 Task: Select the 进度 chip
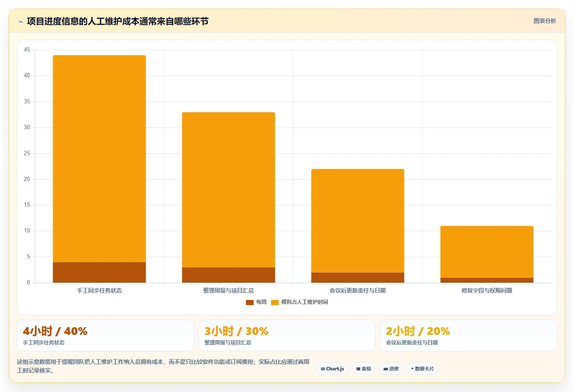[x=391, y=369]
